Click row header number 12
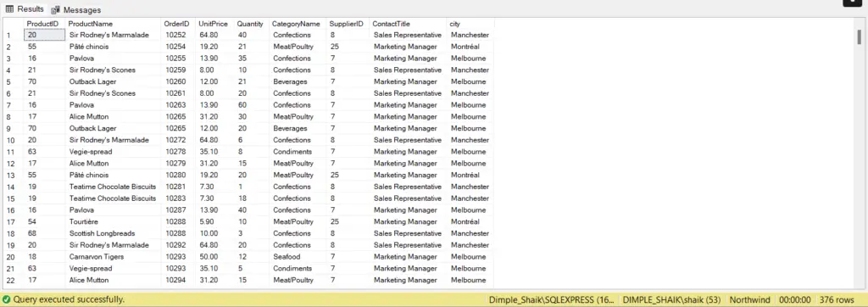This screenshot has width=868, height=307. [14, 164]
